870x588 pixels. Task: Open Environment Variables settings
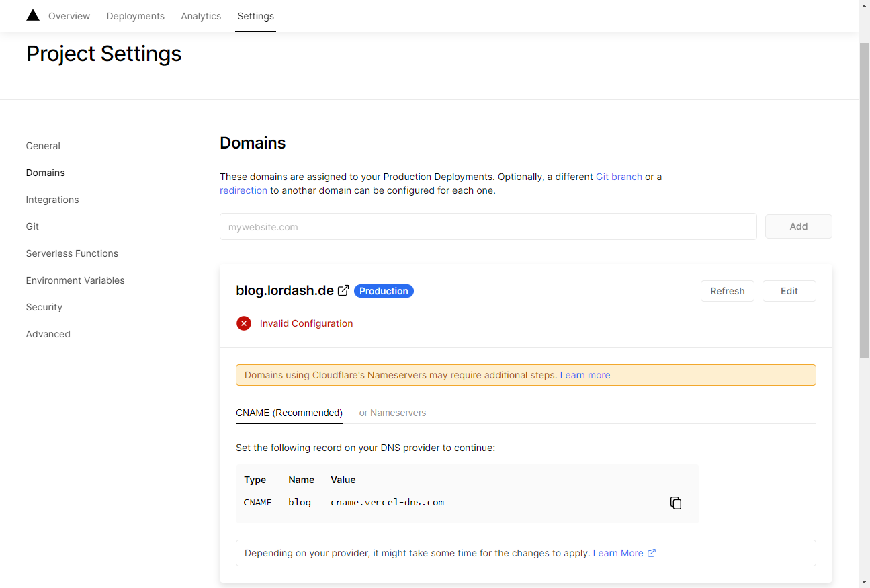pyautogui.click(x=75, y=280)
